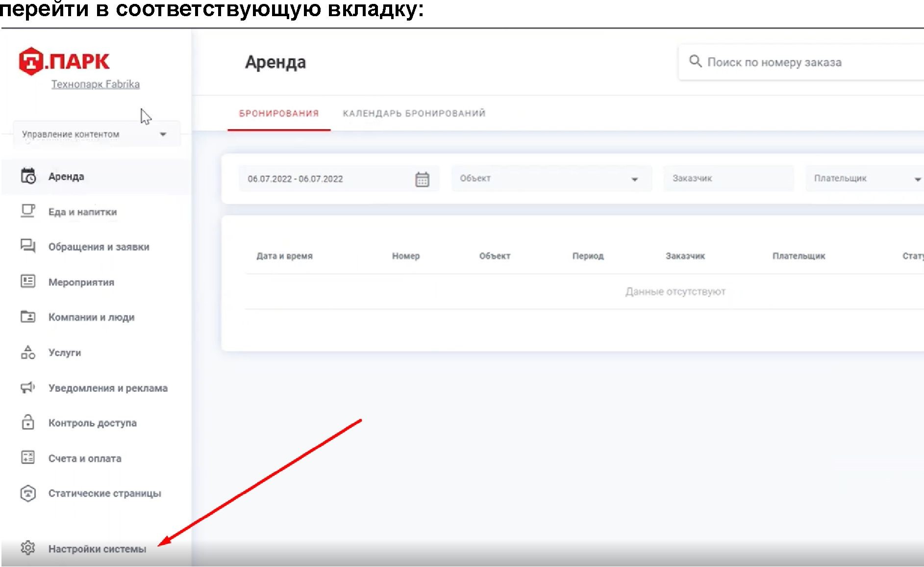Image resolution: width=924 pixels, height=567 pixels.
Task: Click the Аренда calendar icon in sidebar
Action: click(28, 176)
